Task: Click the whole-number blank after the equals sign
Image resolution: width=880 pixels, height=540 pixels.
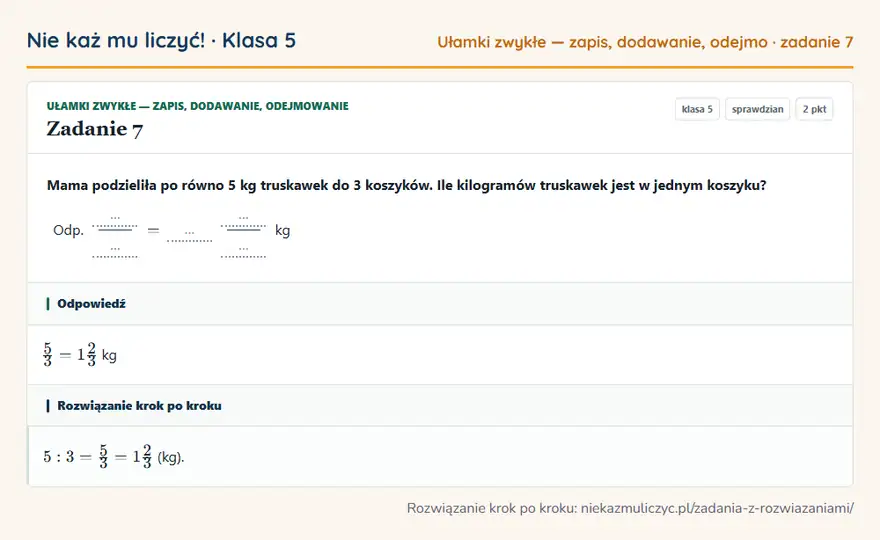Action: click(x=190, y=235)
